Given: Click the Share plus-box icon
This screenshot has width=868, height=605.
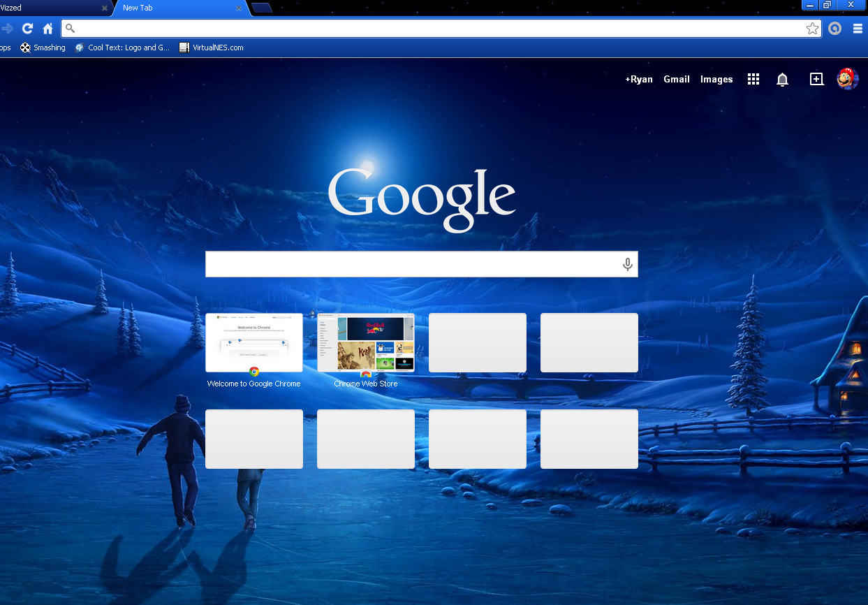Looking at the screenshot, I should [x=816, y=79].
